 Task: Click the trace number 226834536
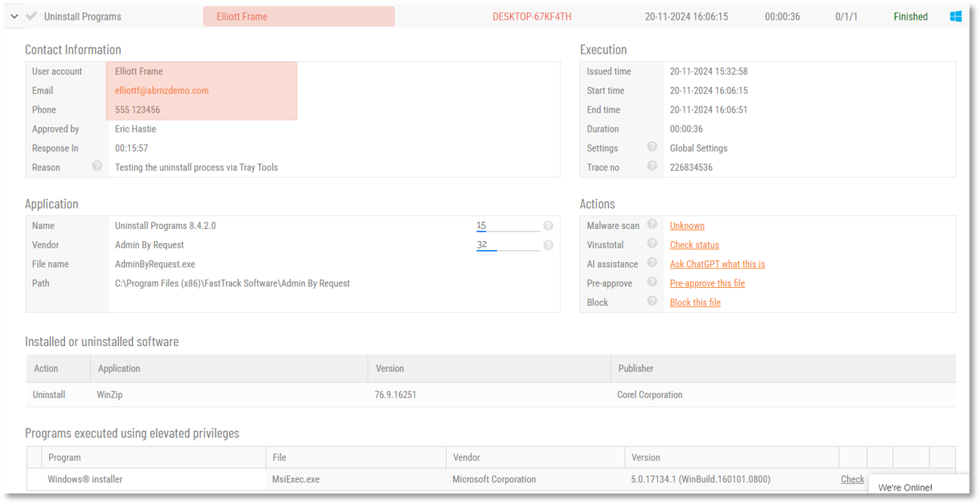(x=691, y=168)
